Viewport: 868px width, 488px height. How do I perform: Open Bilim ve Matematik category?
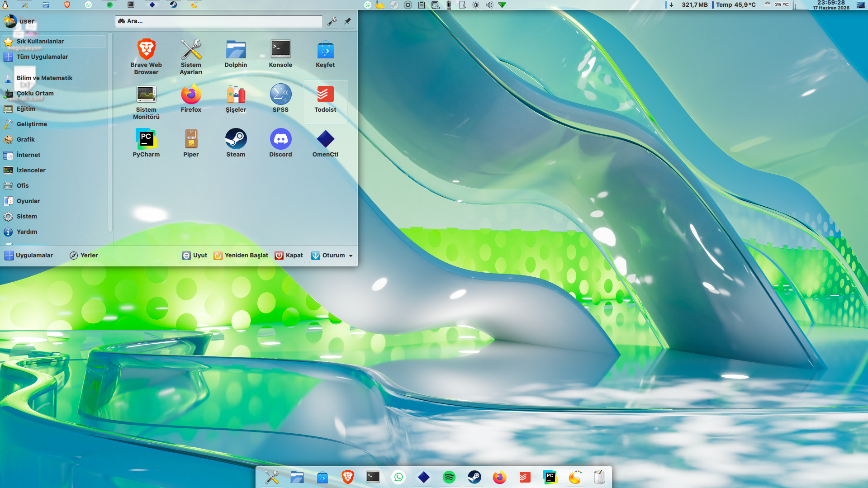54,78
